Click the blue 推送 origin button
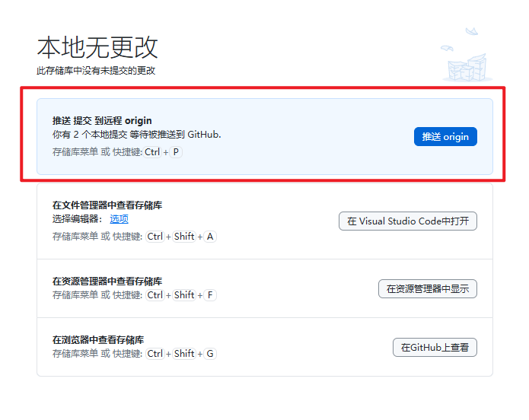 (445, 136)
